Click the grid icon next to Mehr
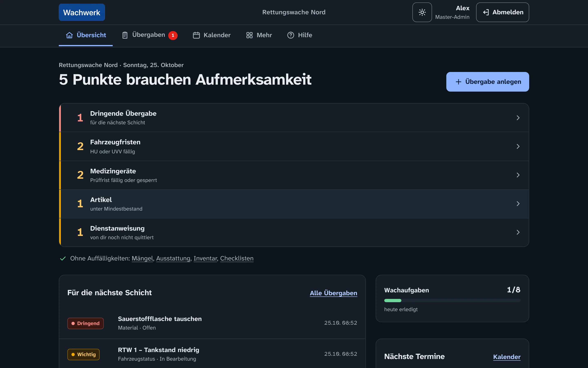The image size is (588, 368). tap(249, 35)
